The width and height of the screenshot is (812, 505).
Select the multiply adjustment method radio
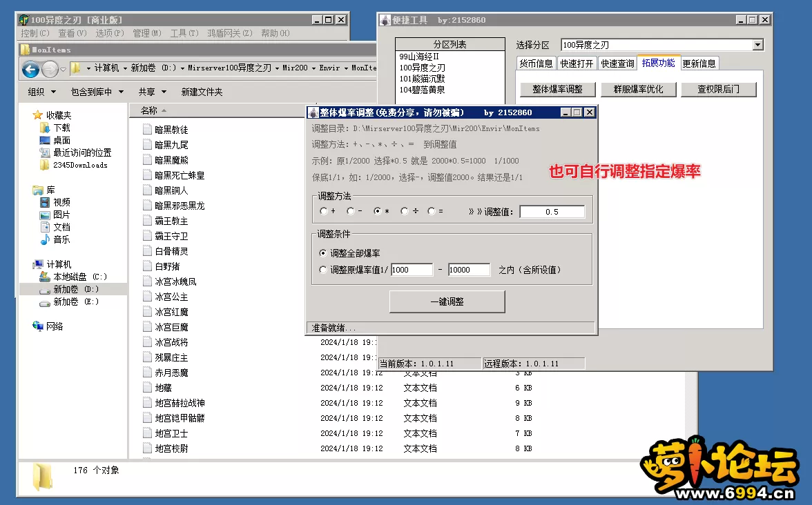click(377, 211)
